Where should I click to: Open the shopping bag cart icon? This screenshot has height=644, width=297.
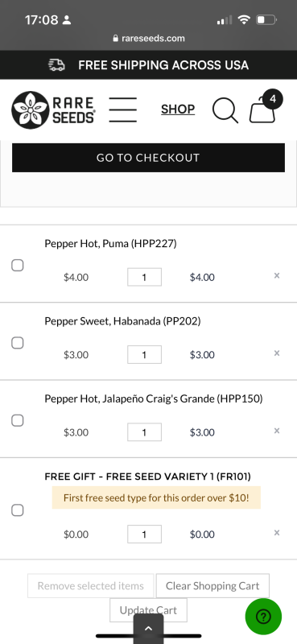click(x=263, y=109)
